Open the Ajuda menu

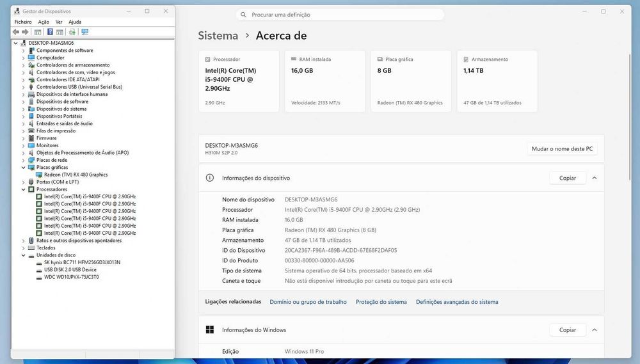click(75, 22)
